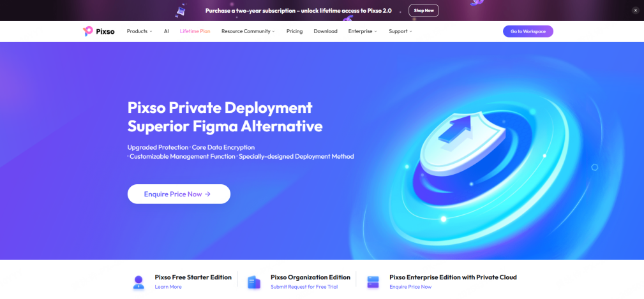
Task: Expand the Resource Community dropdown
Action: (x=248, y=31)
